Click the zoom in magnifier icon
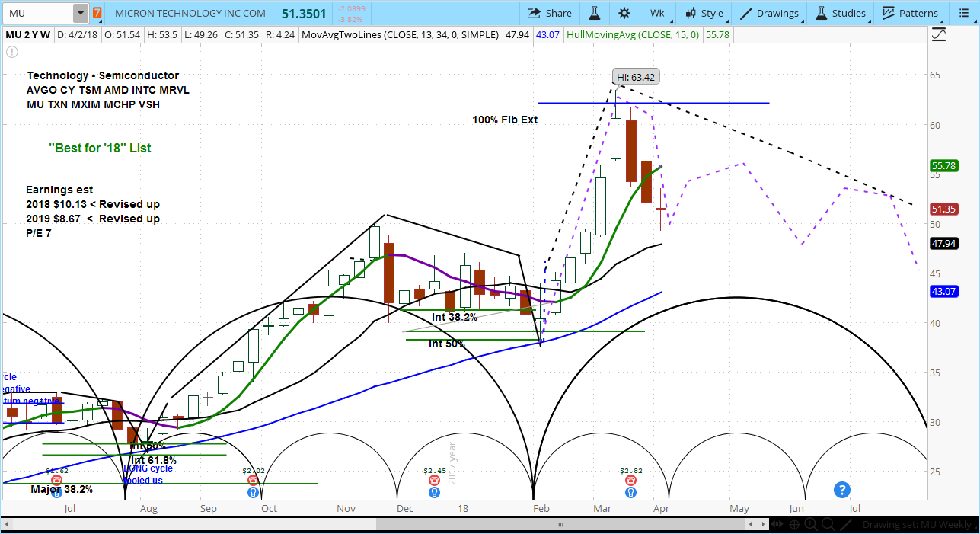 [x=811, y=524]
